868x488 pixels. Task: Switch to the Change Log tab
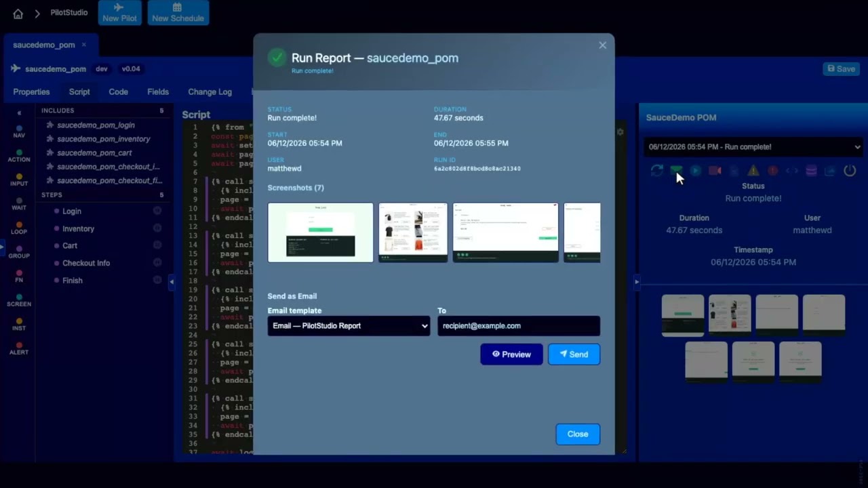210,92
